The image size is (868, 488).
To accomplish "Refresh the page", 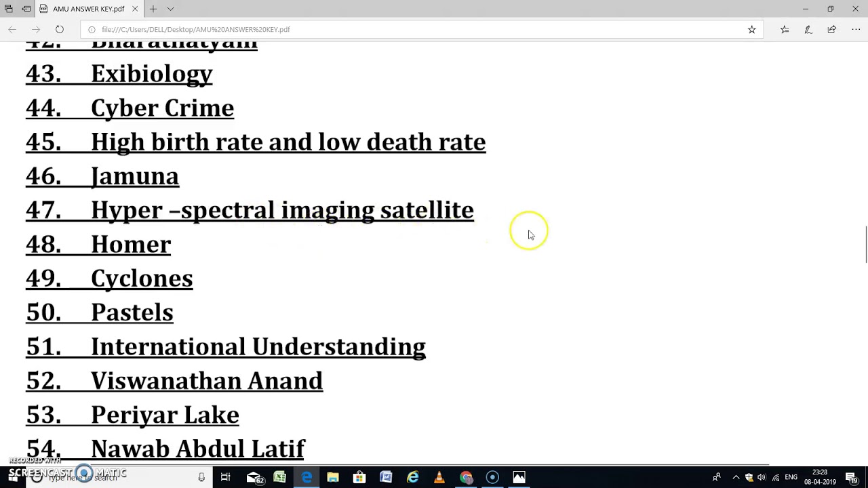I will click(x=60, y=29).
